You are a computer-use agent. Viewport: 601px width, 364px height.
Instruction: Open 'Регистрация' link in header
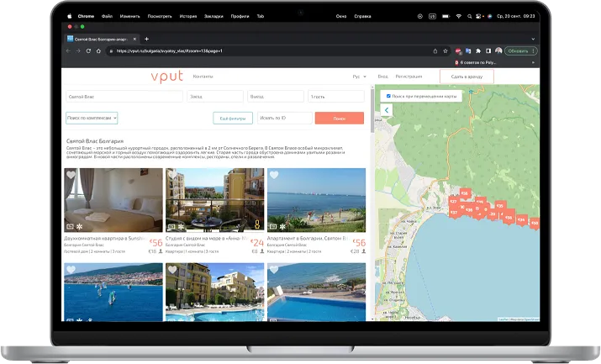click(409, 76)
